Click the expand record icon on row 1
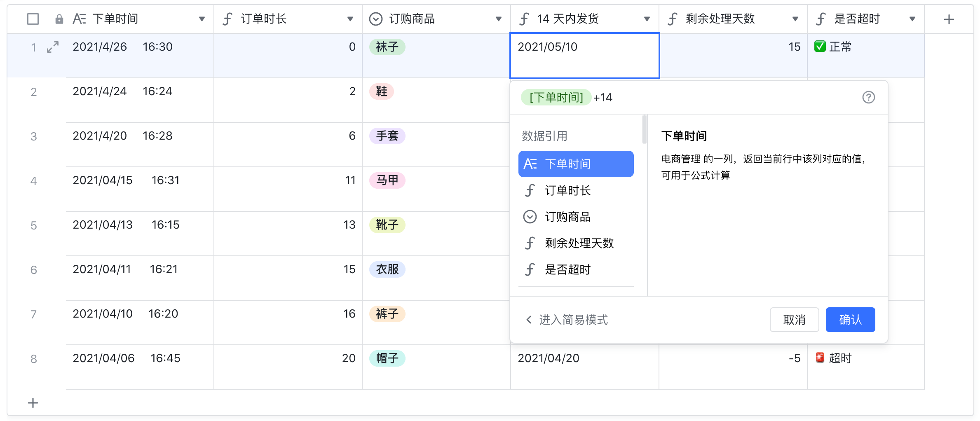The width and height of the screenshot is (980, 421). coord(52,47)
